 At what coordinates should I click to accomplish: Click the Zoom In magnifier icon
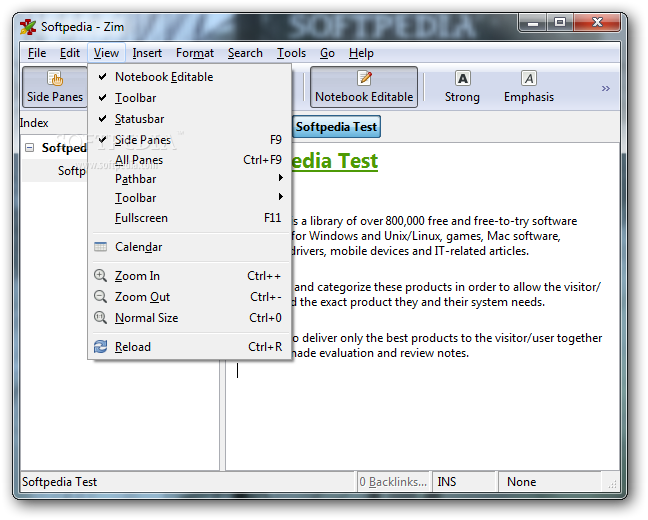tap(100, 276)
